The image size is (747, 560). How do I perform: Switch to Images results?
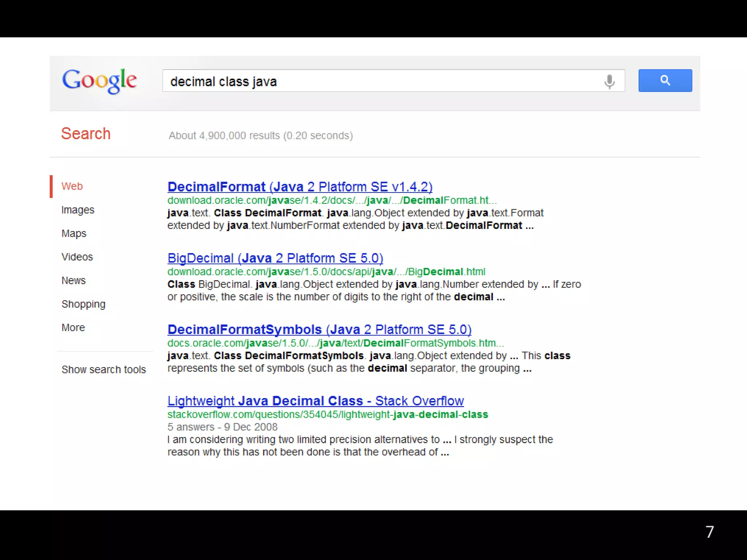(x=78, y=210)
